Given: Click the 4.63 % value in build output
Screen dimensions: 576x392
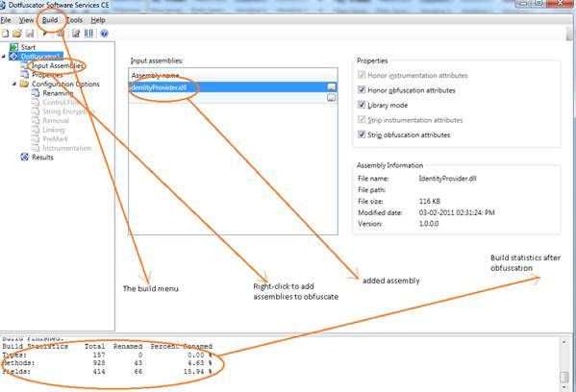Looking at the screenshot, I should coord(199,363).
